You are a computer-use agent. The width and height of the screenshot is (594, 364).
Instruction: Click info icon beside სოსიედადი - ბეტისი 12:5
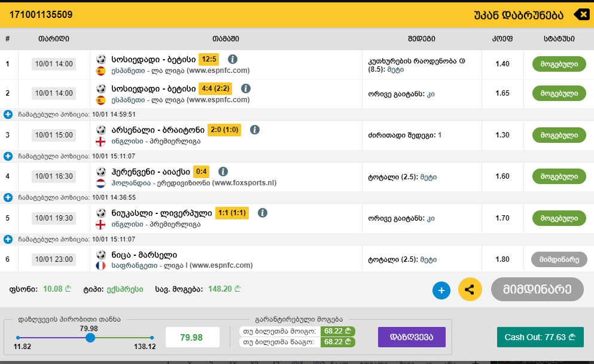pyautogui.click(x=233, y=59)
